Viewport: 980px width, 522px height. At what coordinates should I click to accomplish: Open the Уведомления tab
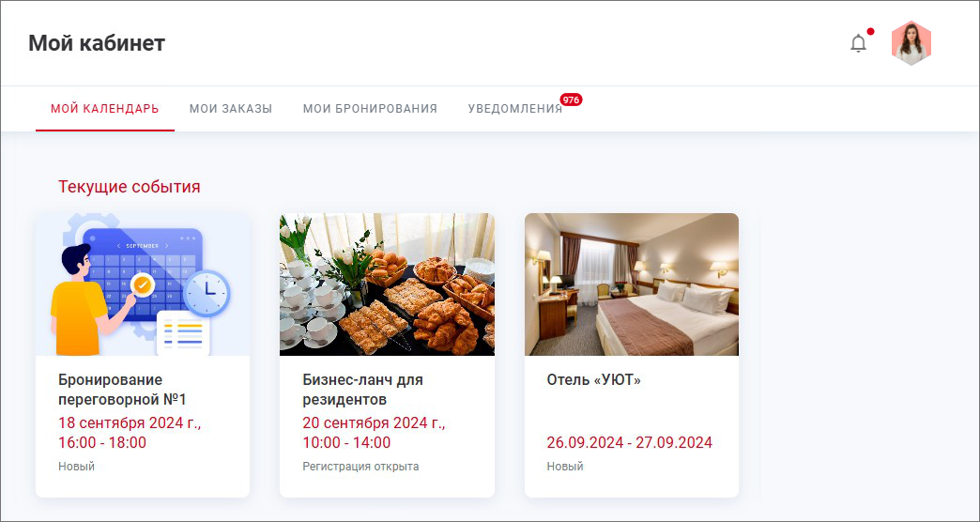(515, 109)
